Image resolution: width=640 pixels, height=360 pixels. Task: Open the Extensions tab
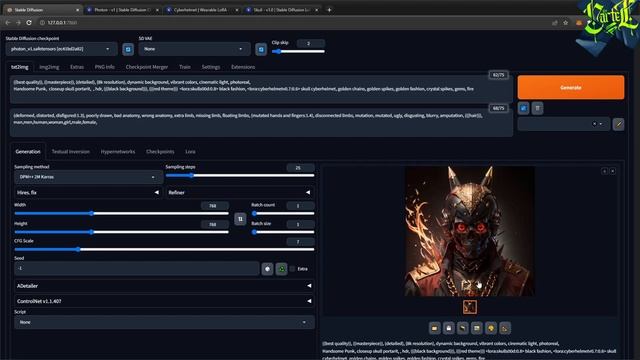243,67
